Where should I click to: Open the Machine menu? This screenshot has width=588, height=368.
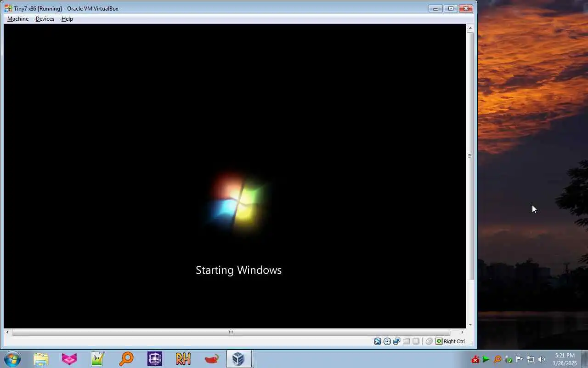pyautogui.click(x=18, y=19)
